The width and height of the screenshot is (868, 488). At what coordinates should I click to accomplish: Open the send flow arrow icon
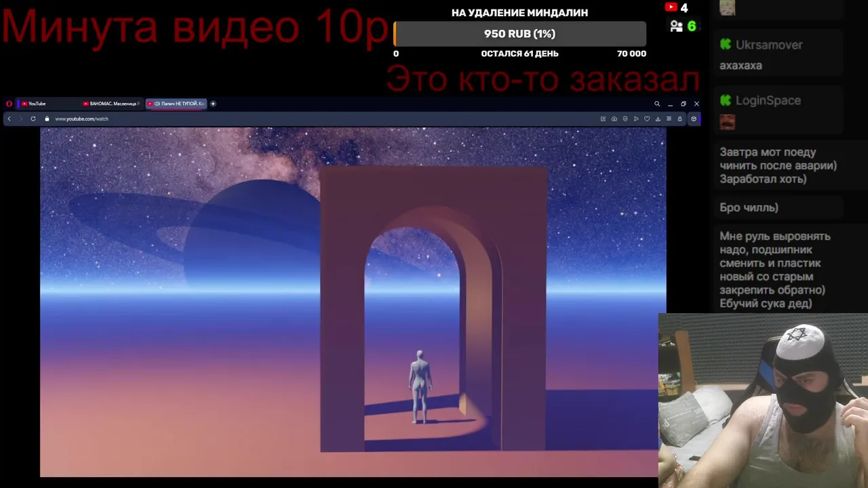[x=635, y=119]
